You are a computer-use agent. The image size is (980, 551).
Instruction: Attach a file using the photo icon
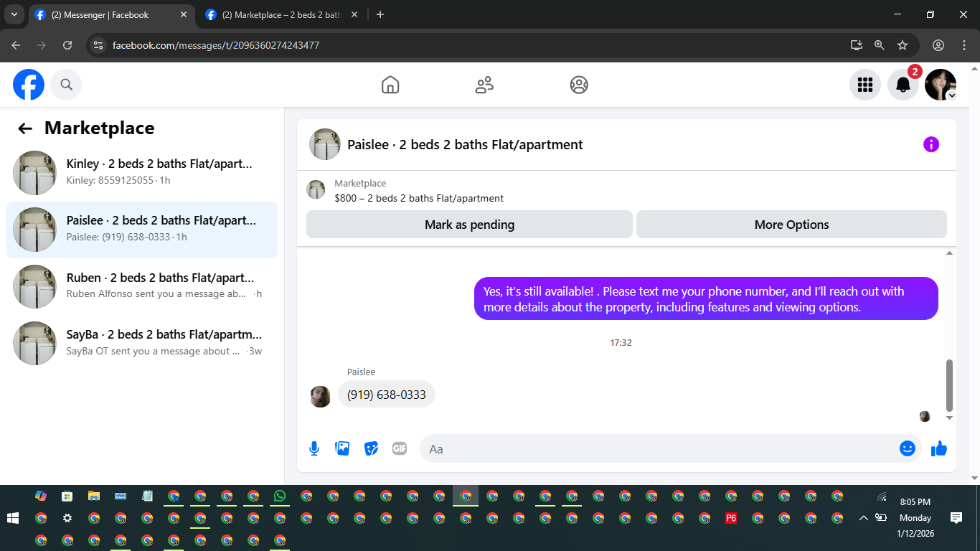pos(342,449)
